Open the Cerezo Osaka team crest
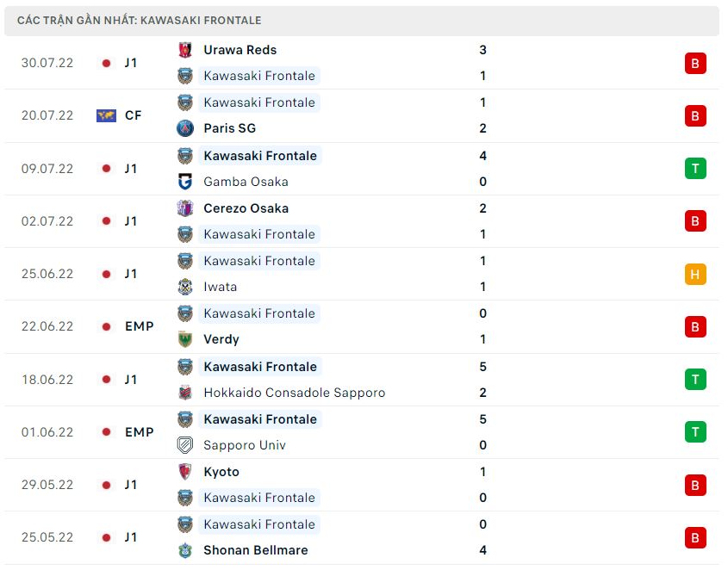Viewport: 728px width, 570px height. pyautogui.click(x=184, y=208)
